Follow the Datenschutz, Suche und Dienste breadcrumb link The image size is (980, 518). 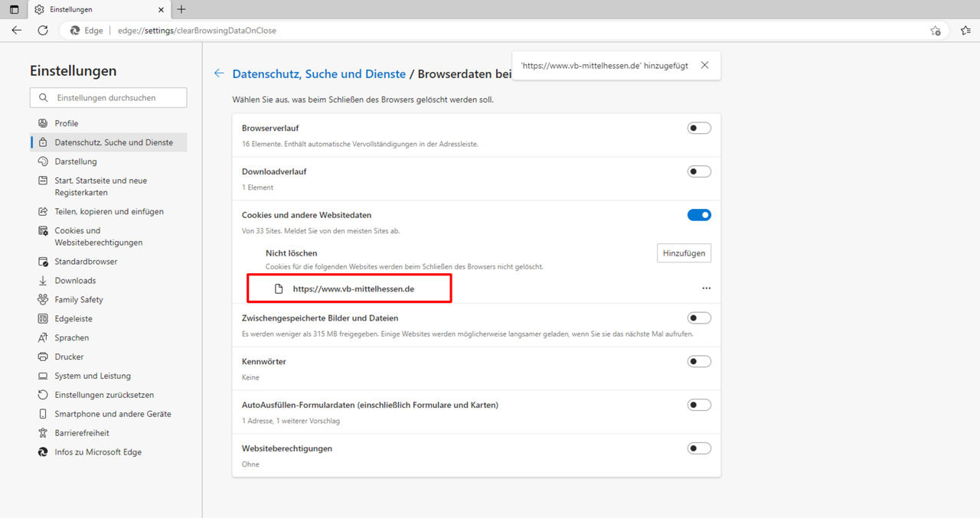(x=318, y=73)
